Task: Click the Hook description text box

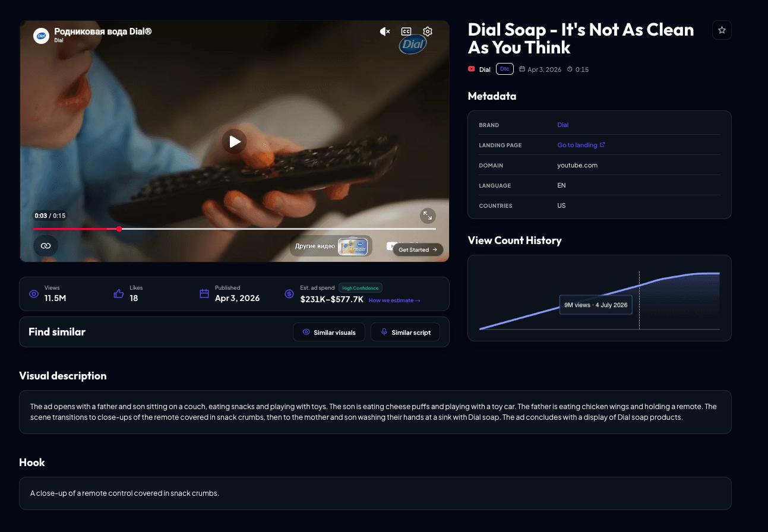Action: pos(375,493)
